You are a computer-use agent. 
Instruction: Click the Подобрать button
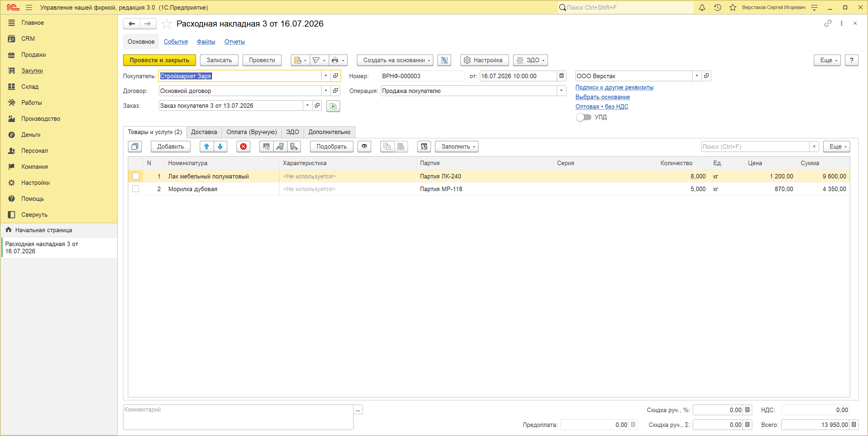point(331,146)
